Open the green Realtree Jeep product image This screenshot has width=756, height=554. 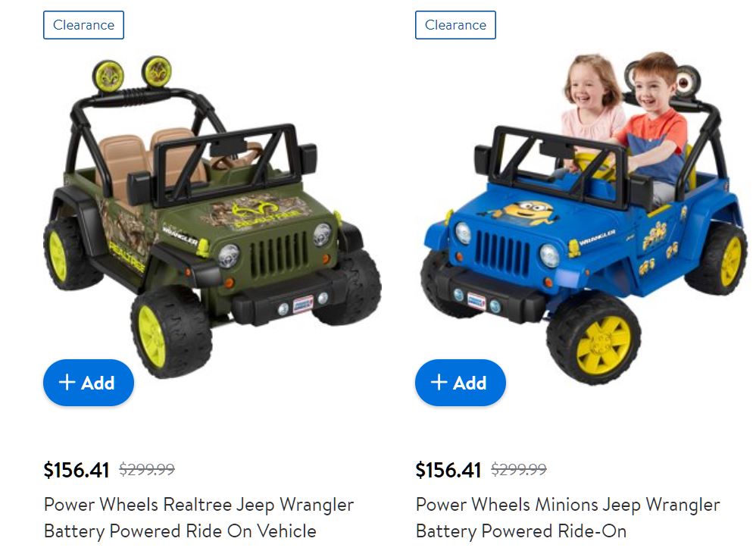(x=212, y=217)
